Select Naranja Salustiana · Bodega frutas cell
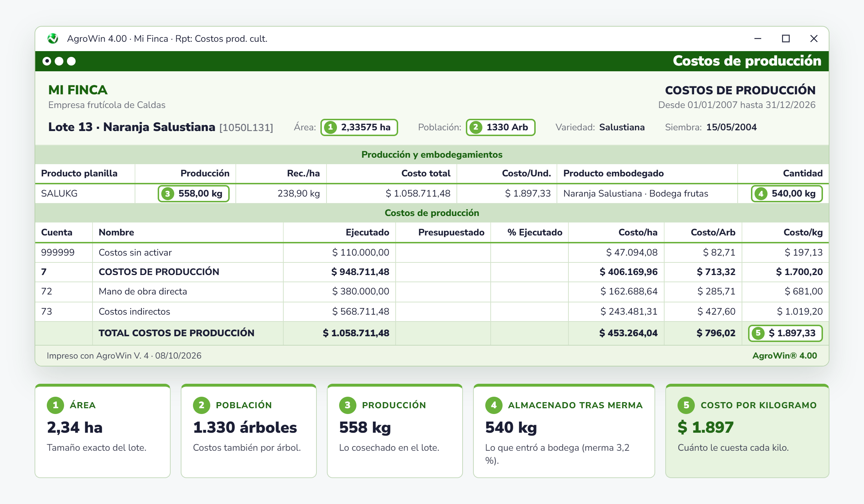This screenshot has height=504, width=864. pyautogui.click(x=647, y=194)
